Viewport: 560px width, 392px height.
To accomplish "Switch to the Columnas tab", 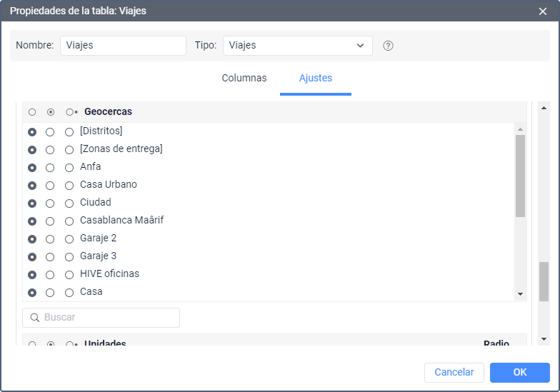I will click(x=244, y=78).
